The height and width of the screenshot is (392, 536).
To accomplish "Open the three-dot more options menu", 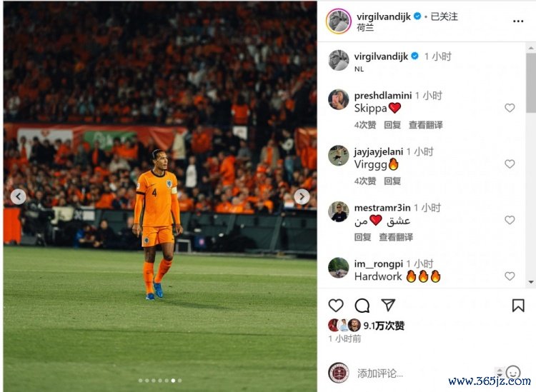I will 518,21.
